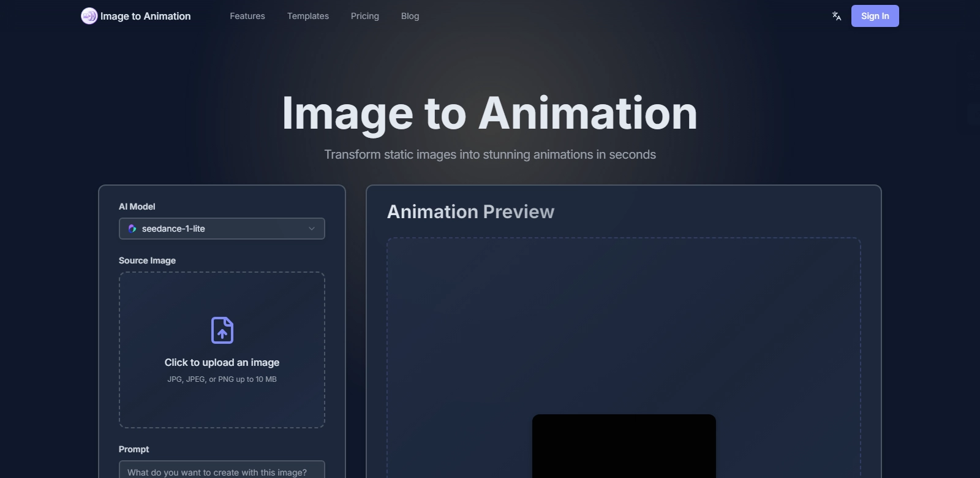Focus the Prompt text field

tap(222, 470)
